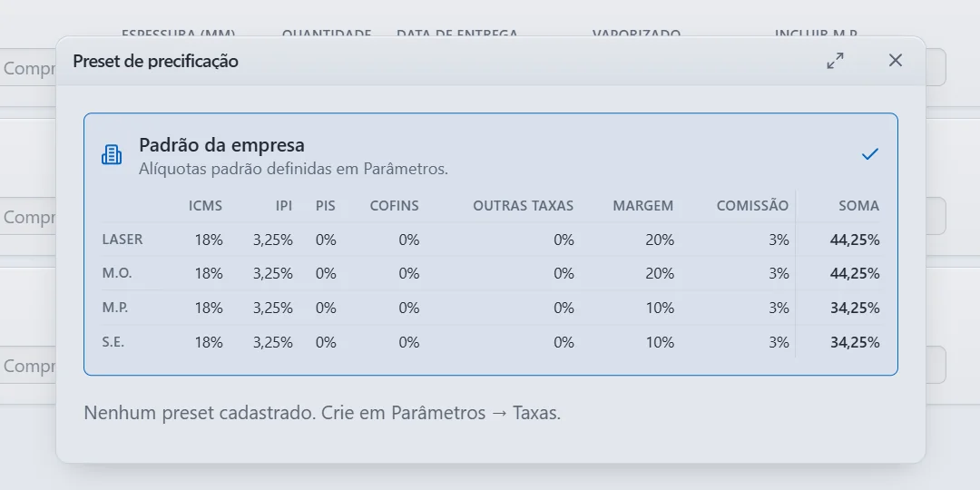Click the S.E. row ICMS value 18%

[x=209, y=342]
